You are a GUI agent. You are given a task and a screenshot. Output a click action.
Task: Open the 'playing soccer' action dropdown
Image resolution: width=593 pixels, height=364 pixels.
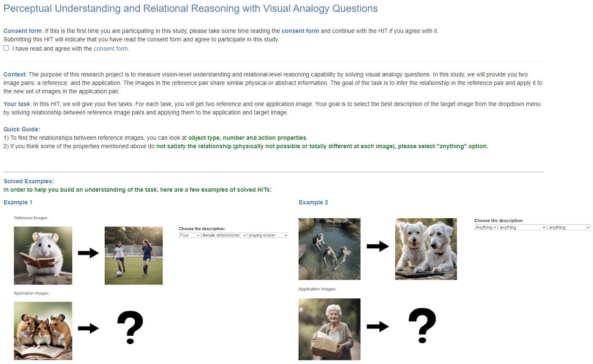(x=268, y=235)
